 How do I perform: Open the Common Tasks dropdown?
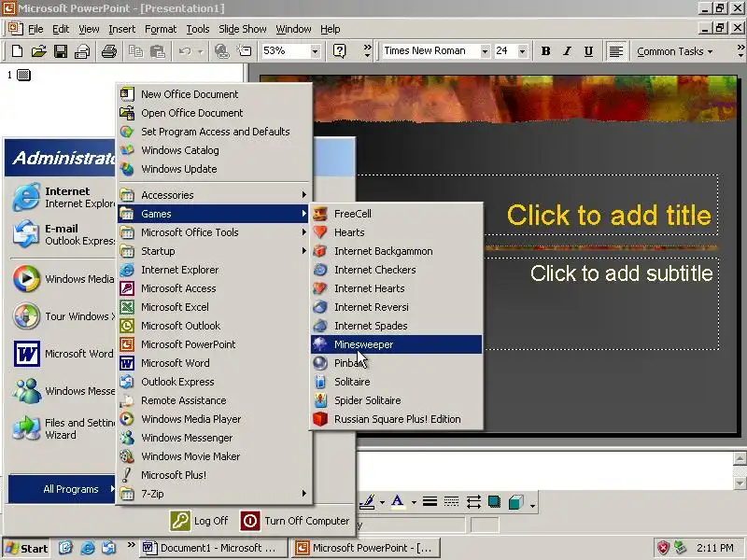point(674,51)
